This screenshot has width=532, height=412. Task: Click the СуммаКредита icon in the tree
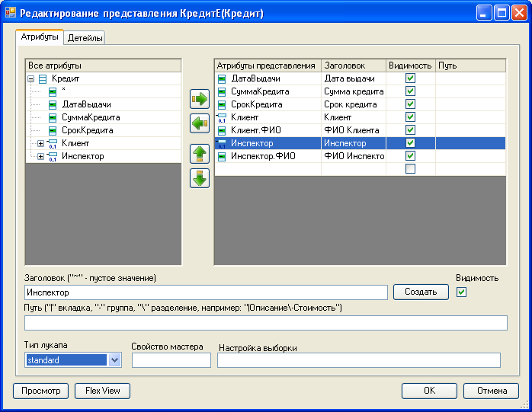53,118
